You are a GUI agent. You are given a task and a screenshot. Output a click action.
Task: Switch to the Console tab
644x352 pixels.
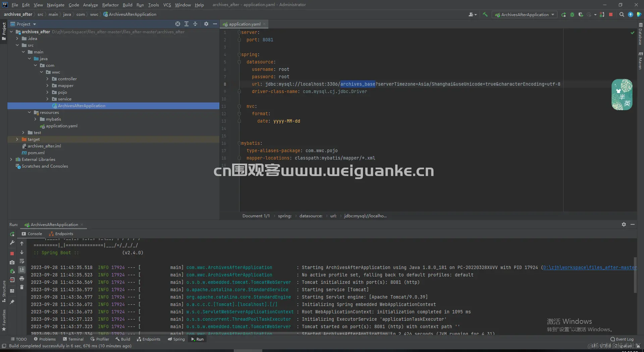pyautogui.click(x=32, y=234)
